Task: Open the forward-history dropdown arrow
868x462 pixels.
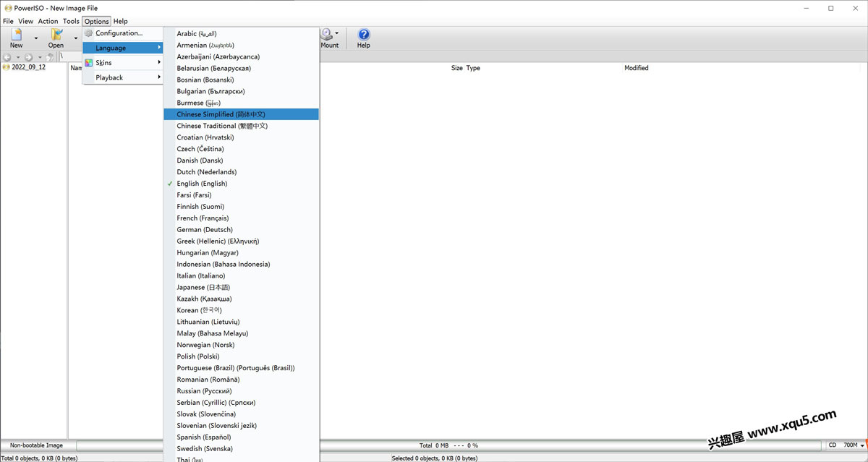Action: coord(39,57)
